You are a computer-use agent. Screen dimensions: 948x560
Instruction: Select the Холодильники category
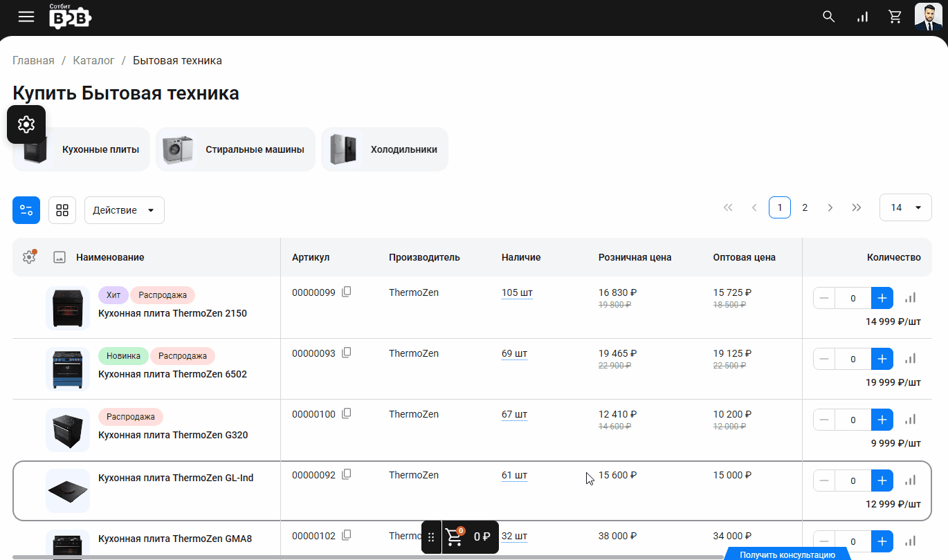385,149
